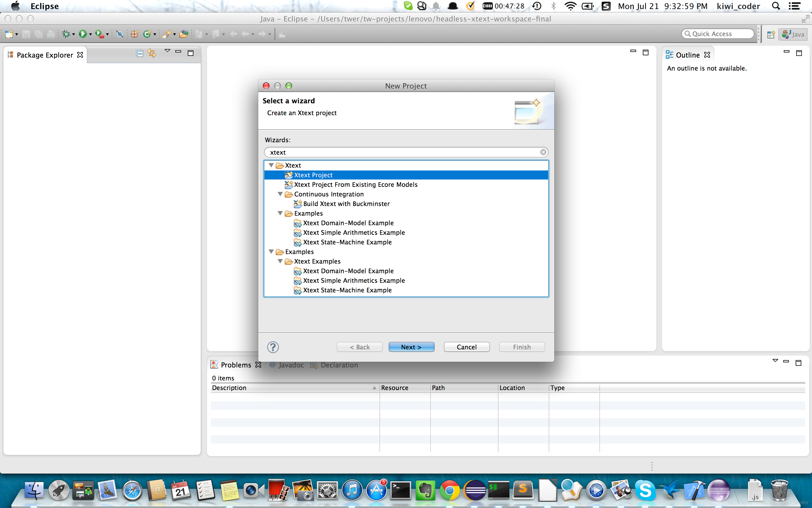812x508 pixels.
Task: Click the kiwi_coder user menu
Action: (738, 6)
